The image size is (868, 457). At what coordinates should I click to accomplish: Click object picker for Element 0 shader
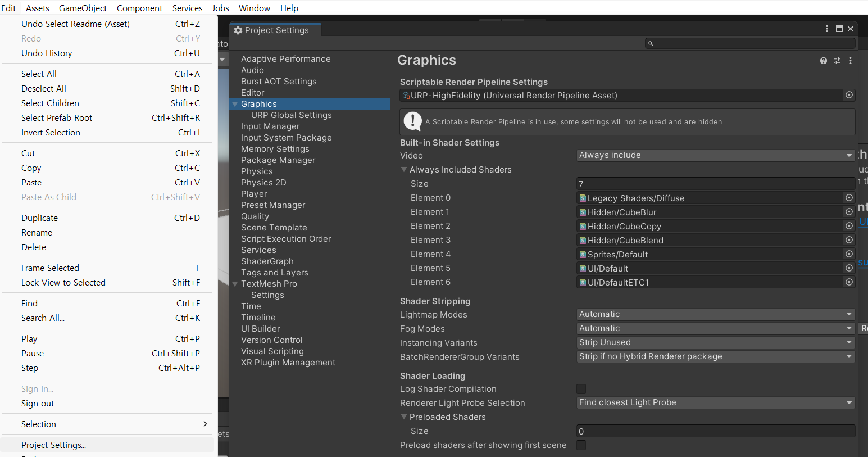click(849, 198)
